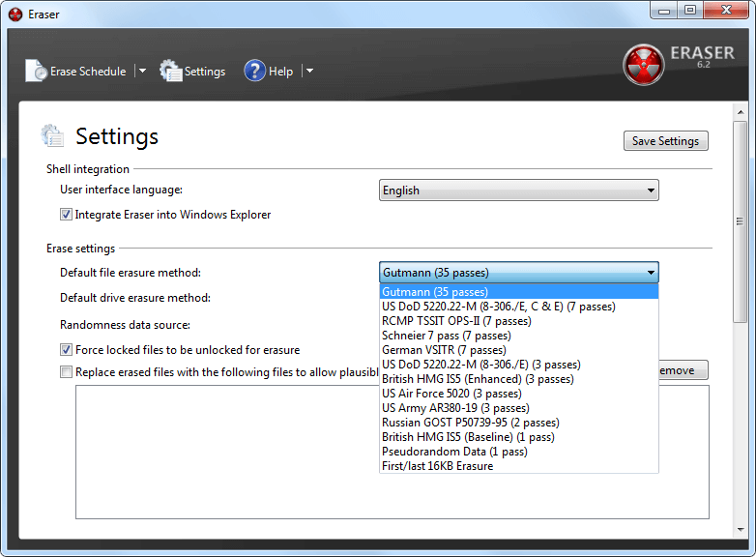Click the Settings page header icon
Image resolution: width=756 pixels, height=557 pixels.
(52, 136)
